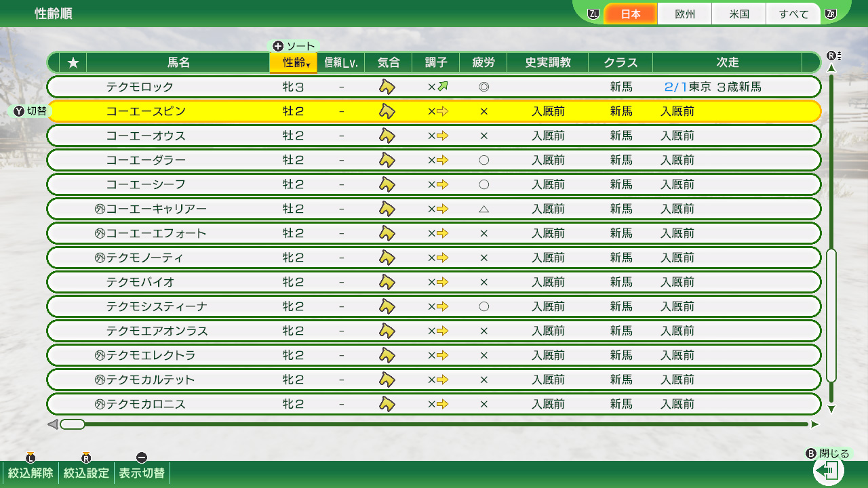
Task: Click the 外 foreign-bred mark beside コーエーキャリアー
Action: (x=100, y=209)
